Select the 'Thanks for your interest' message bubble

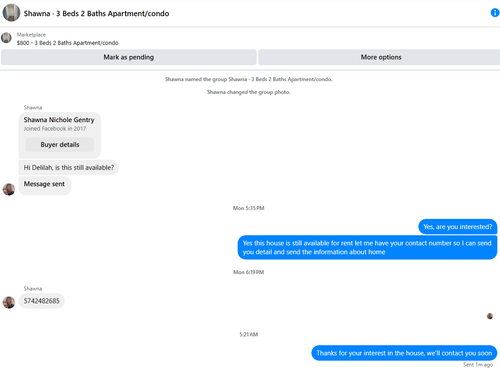click(x=404, y=353)
